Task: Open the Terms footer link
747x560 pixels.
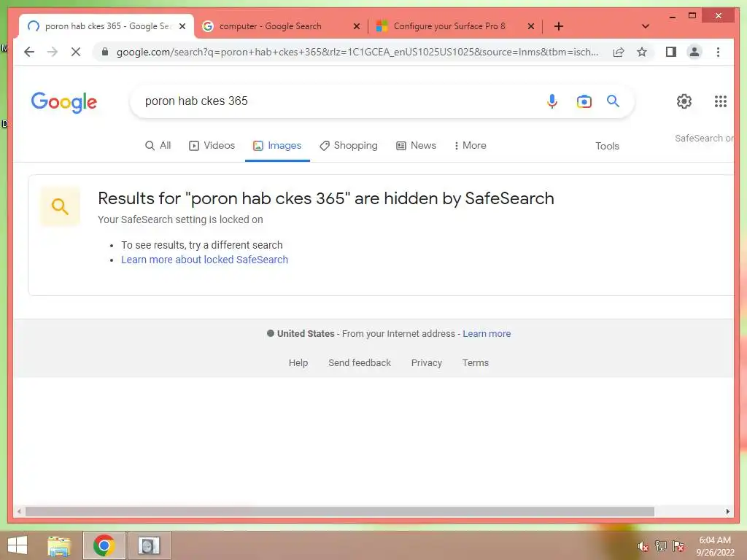Action: [x=476, y=363]
